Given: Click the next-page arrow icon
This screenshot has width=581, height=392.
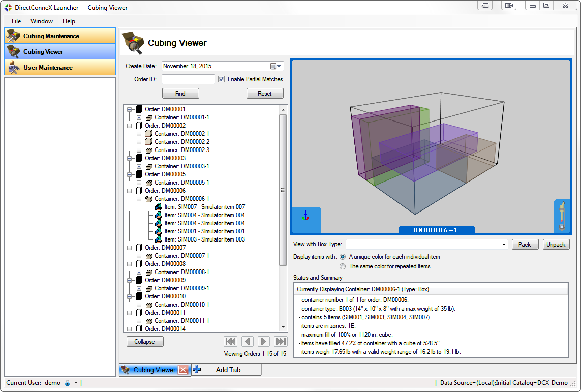Looking at the screenshot, I should [263, 341].
